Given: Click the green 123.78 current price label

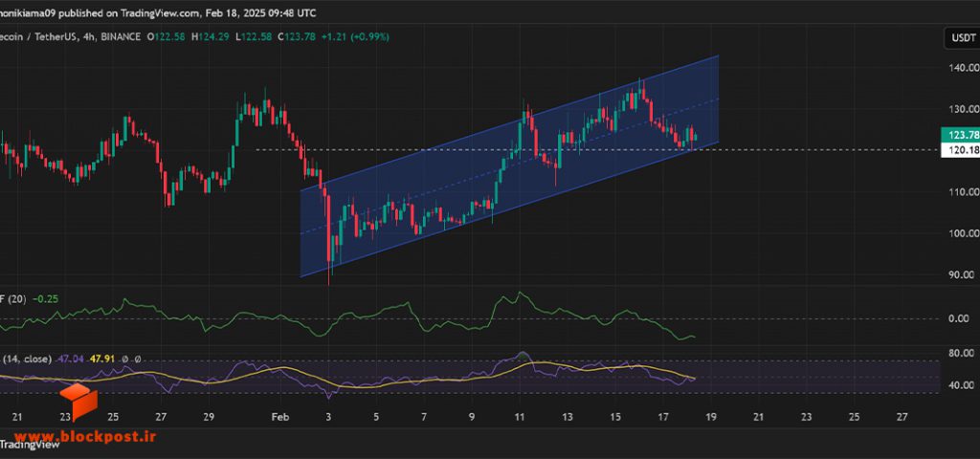Looking at the screenshot, I should point(960,135).
